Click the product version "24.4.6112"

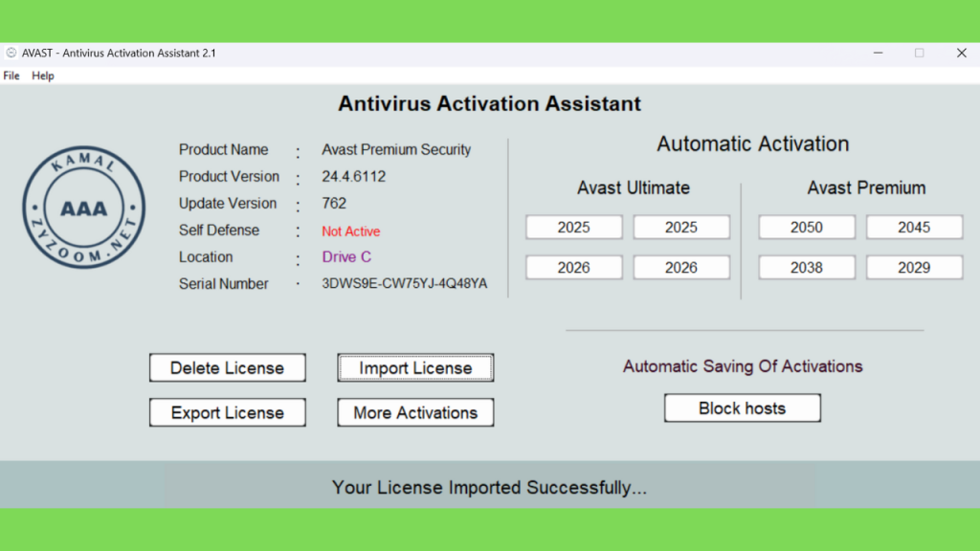click(354, 177)
